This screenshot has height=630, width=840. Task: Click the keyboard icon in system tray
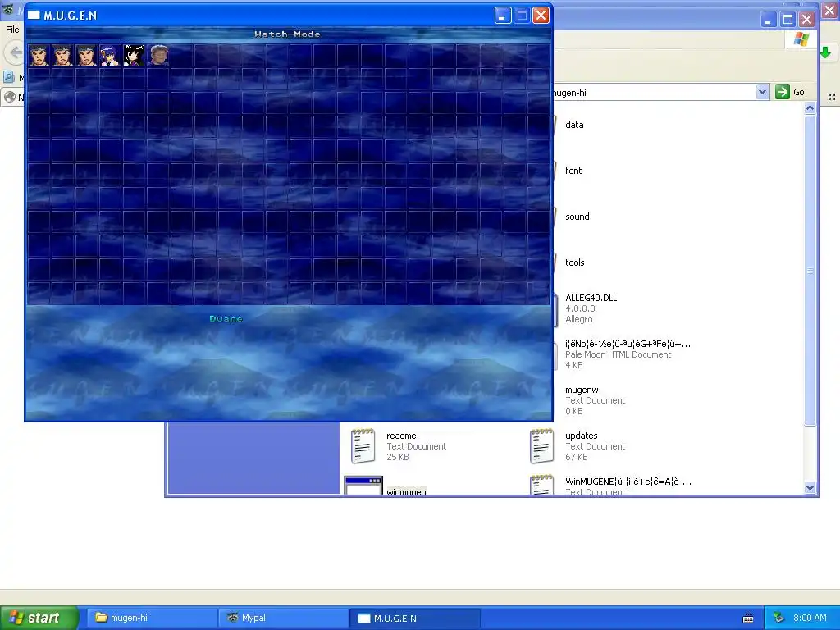point(748,619)
